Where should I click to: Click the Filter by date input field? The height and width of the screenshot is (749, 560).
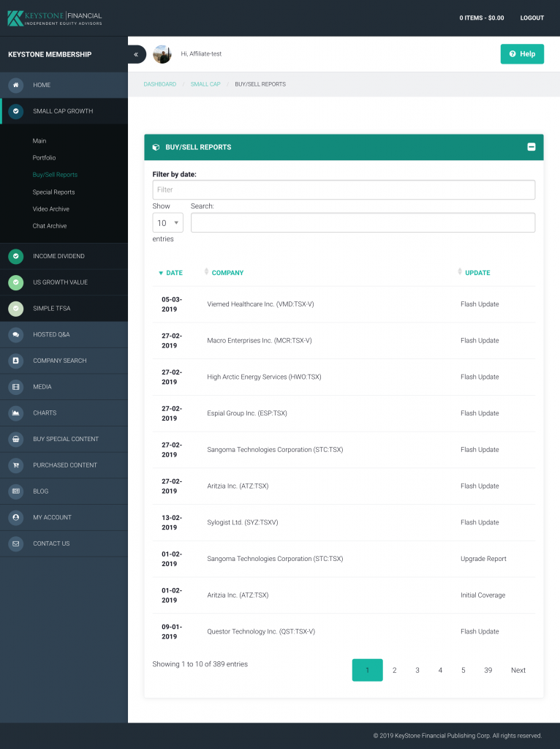pyautogui.click(x=344, y=190)
